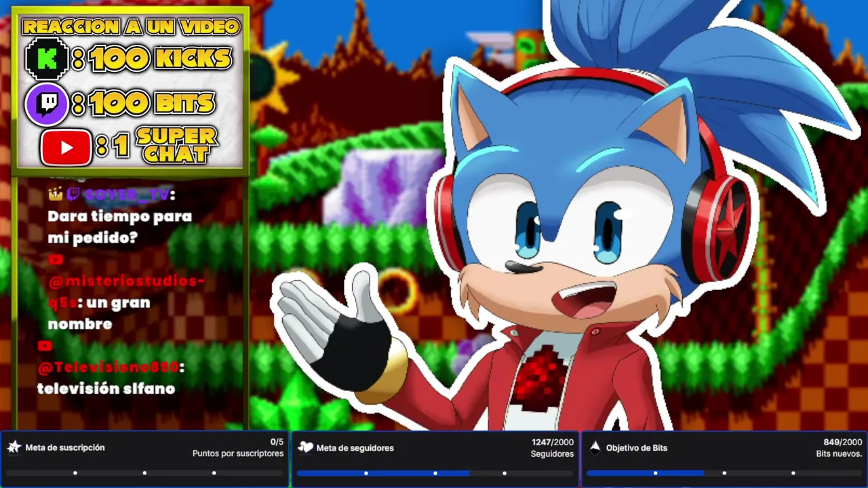Click the 'Meta de suscripción' label

(65, 448)
